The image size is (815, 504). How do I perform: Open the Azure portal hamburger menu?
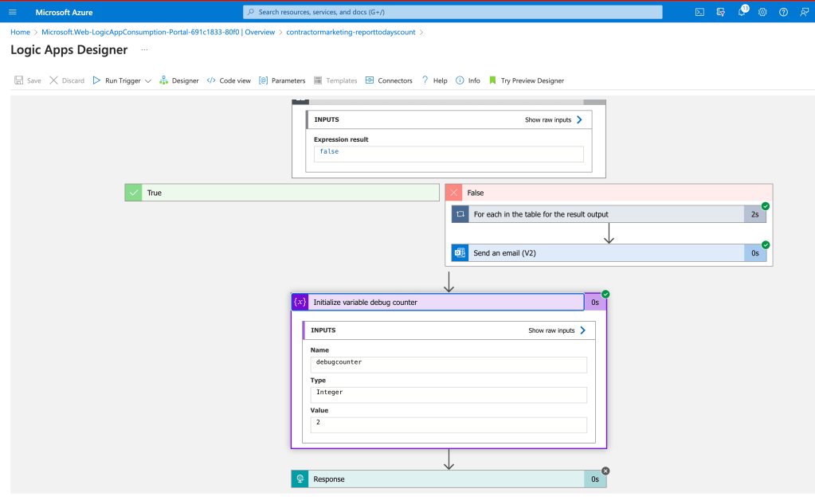pyautogui.click(x=13, y=12)
